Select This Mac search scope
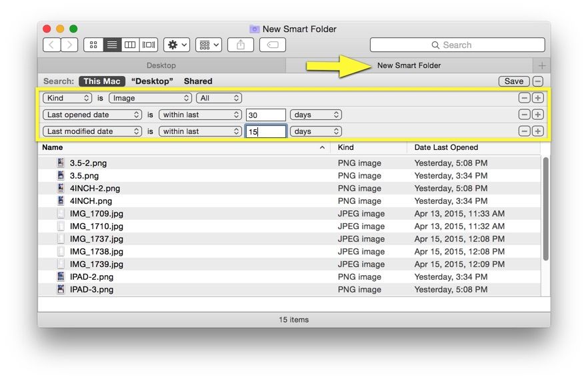Screen dimensions: 588x381 (x=101, y=81)
